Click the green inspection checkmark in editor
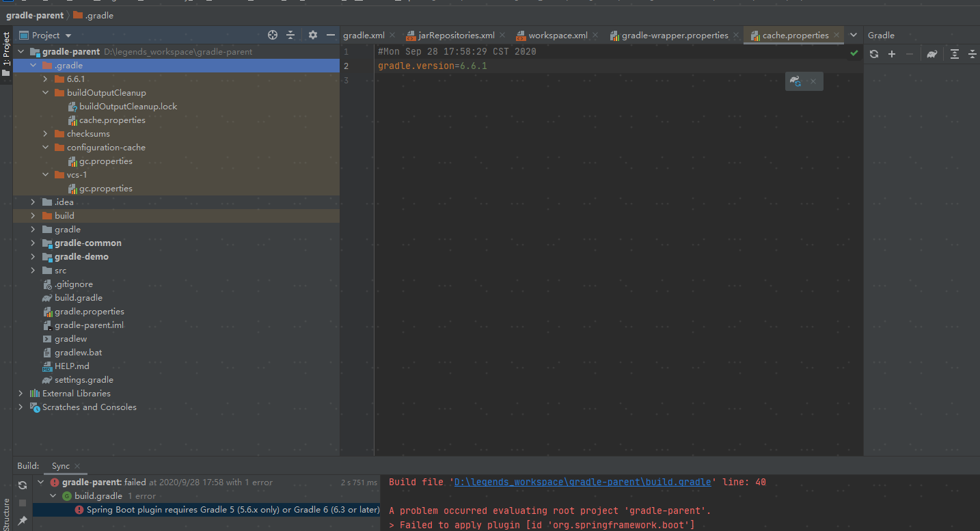Viewport: 980px width, 531px height. click(x=854, y=53)
